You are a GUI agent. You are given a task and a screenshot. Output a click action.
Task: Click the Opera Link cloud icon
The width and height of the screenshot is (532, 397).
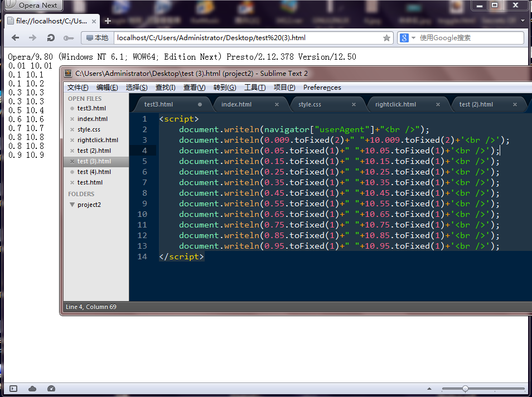click(32, 389)
